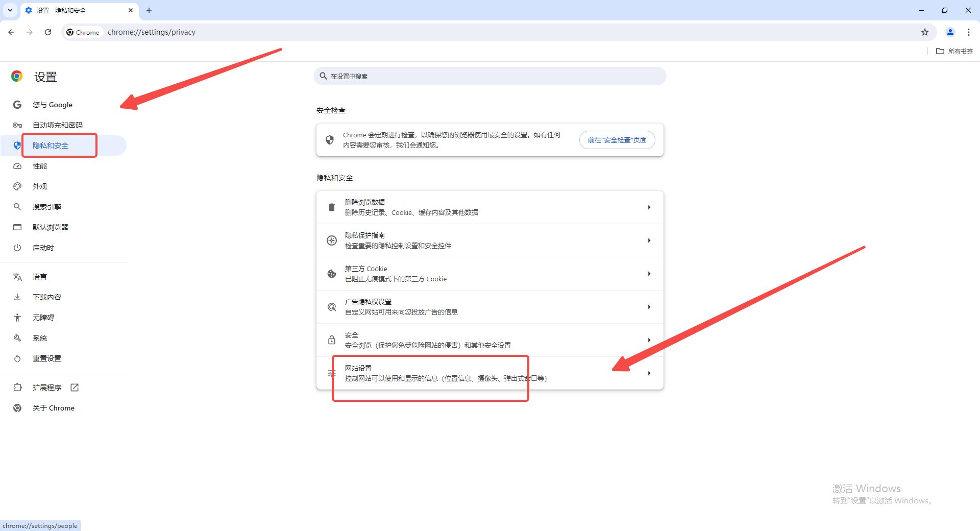Click the 在设置中搜索 search field
980x531 pixels.
coord(490,76)
